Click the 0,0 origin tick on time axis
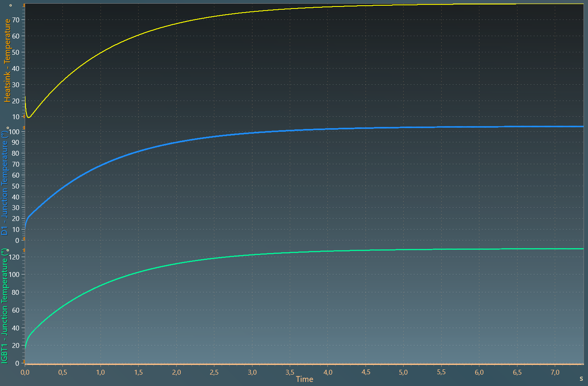This screenshot has width=588, height=386. click(x=25, y=372)
